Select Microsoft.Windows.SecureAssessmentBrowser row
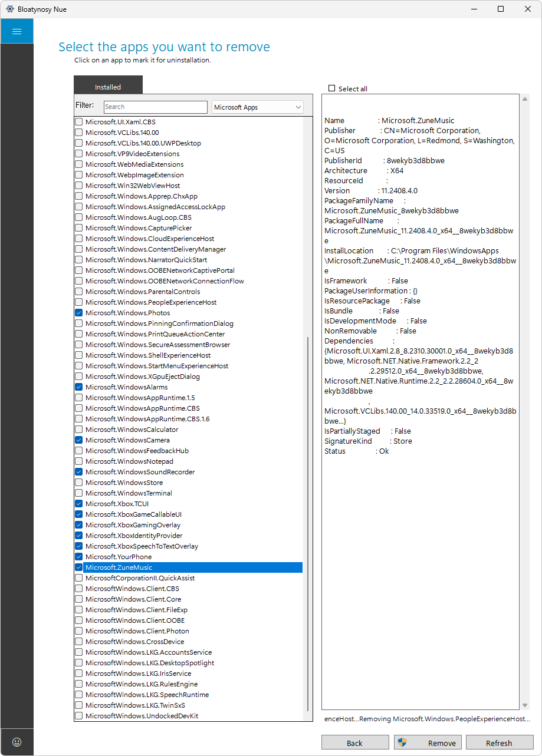The height and width of the screenshot is (756, 542). pos(188,345)
